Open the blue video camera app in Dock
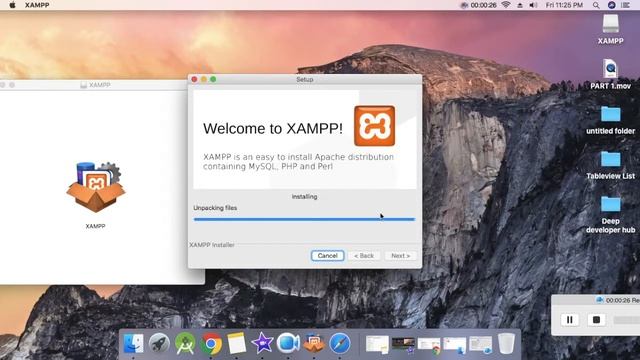This screenshot has width=640, height=360. (288, 343)
